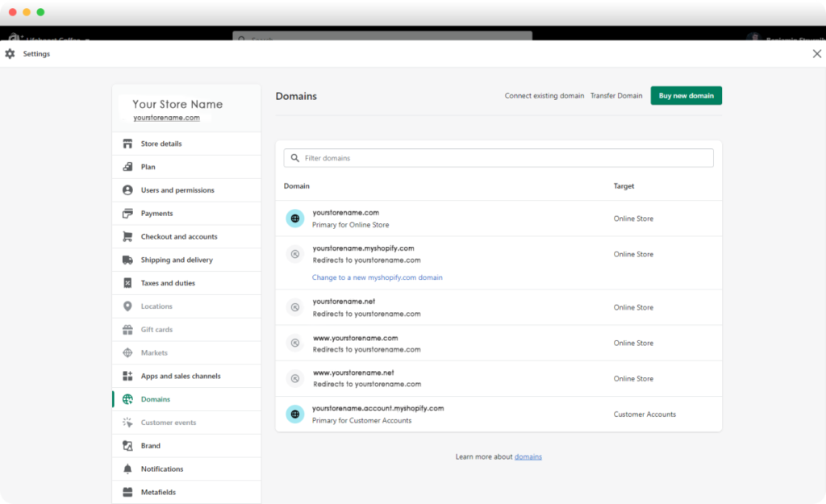Click the Settings gear icon
This screenshot has width=826, height=504.
coord(10,54)
